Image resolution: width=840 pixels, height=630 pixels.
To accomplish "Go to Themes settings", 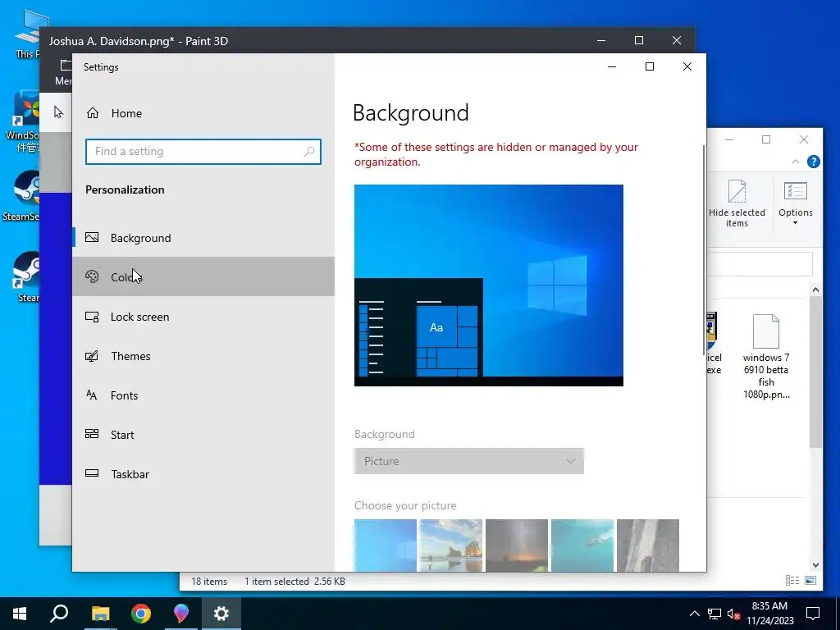I will [203, 356].
